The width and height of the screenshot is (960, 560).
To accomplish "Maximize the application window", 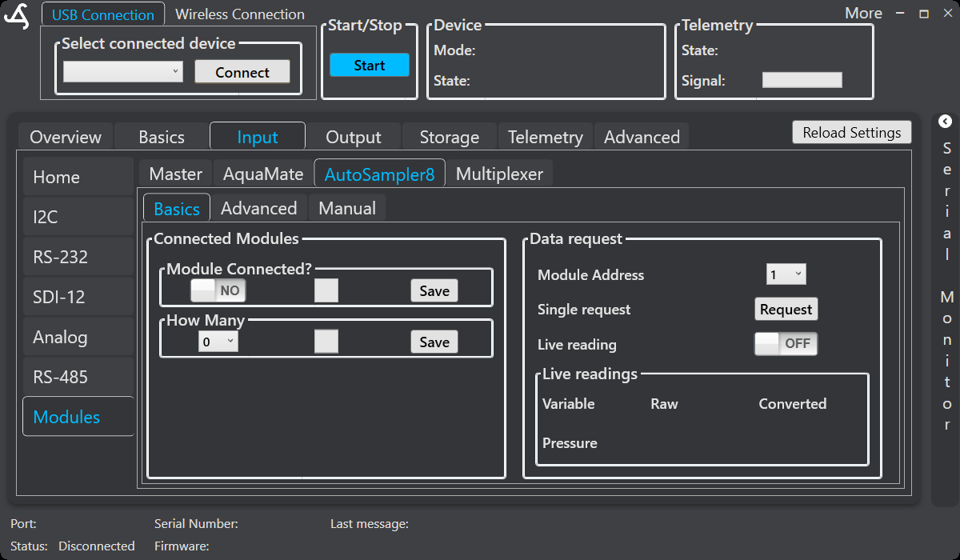I will pos(924,14).
